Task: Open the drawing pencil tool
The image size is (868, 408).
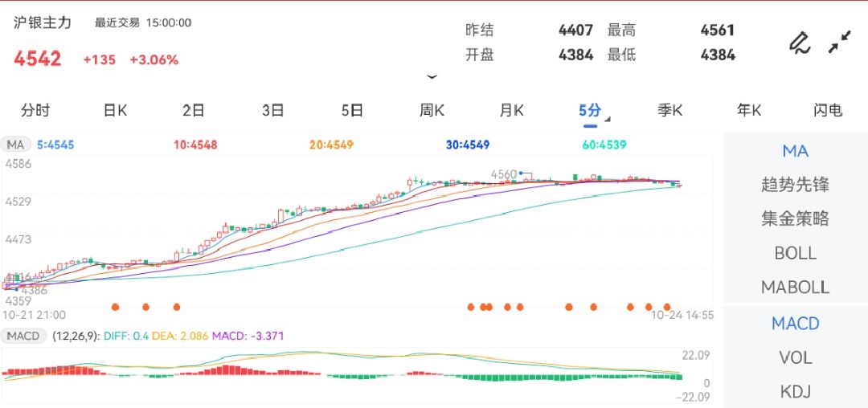Action: (800, 43)
